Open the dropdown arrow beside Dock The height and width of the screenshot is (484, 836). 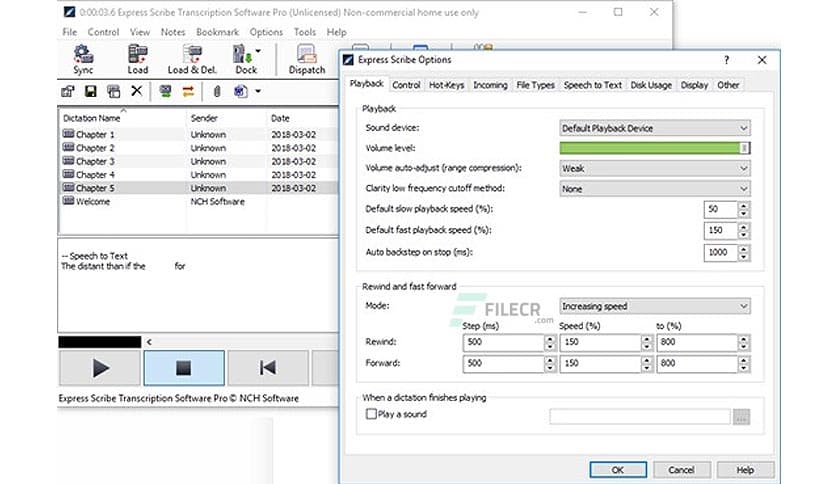(x=259, y=51)
